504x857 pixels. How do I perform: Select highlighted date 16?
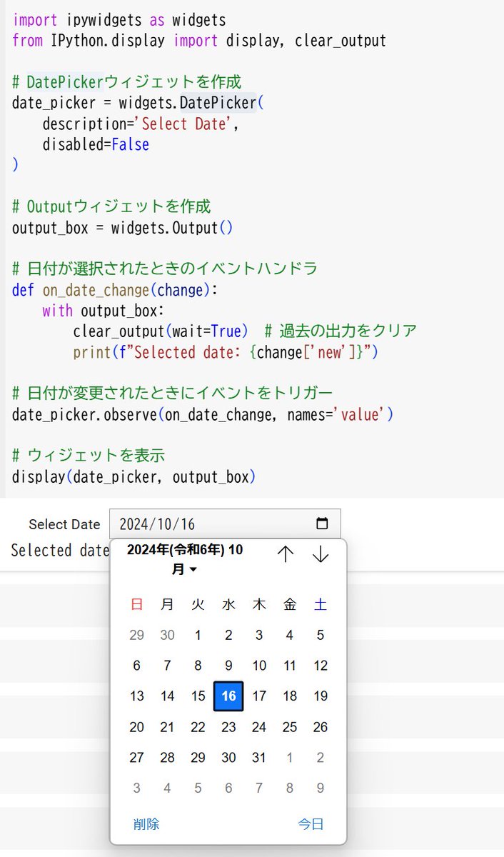[x=228, y=696]
